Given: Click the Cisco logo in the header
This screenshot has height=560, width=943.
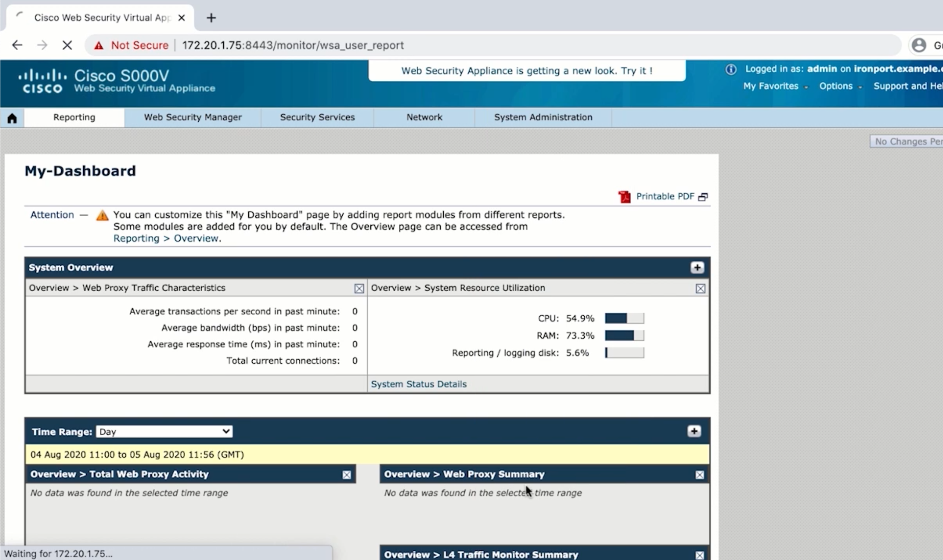Looking at the screenshot, I should point(42,81).
